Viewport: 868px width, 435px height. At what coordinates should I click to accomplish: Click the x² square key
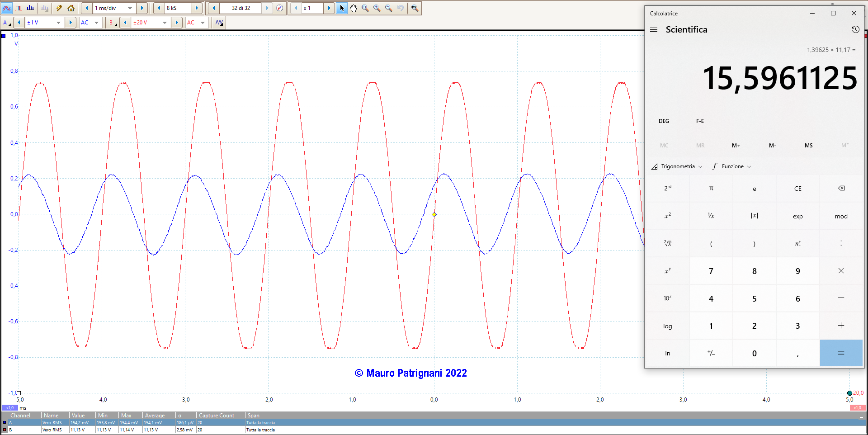tap(668, 216)
